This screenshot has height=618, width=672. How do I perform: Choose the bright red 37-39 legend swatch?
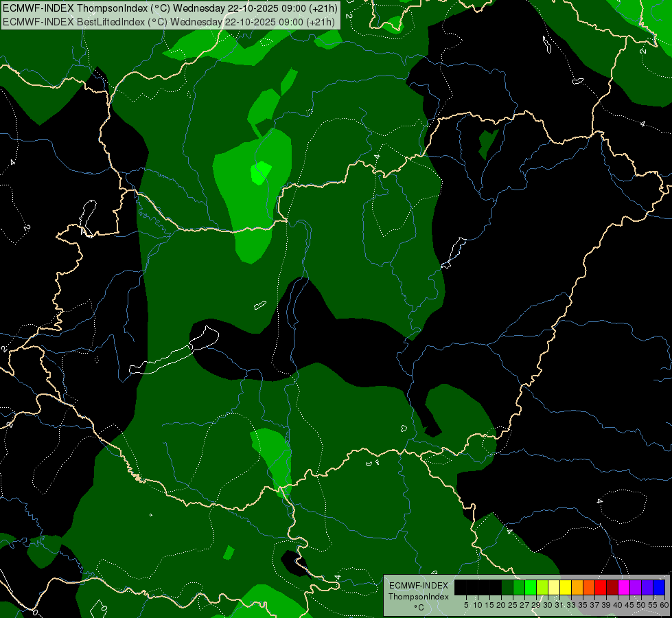601,587
